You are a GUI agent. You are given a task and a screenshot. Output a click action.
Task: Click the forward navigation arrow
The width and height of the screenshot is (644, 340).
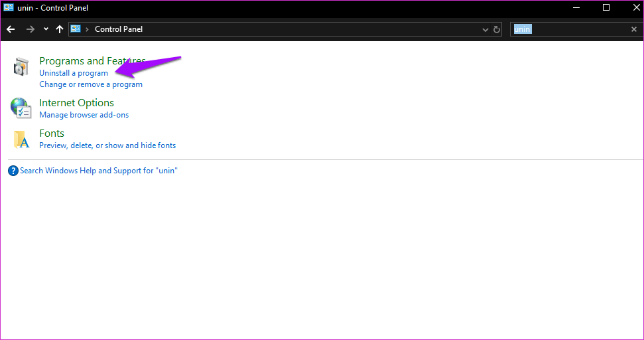pos(30,29)
